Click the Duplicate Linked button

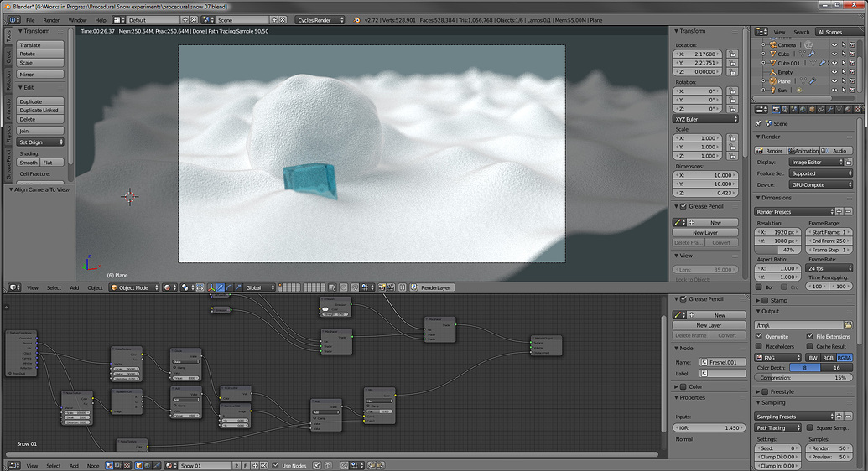coord(40,110)
